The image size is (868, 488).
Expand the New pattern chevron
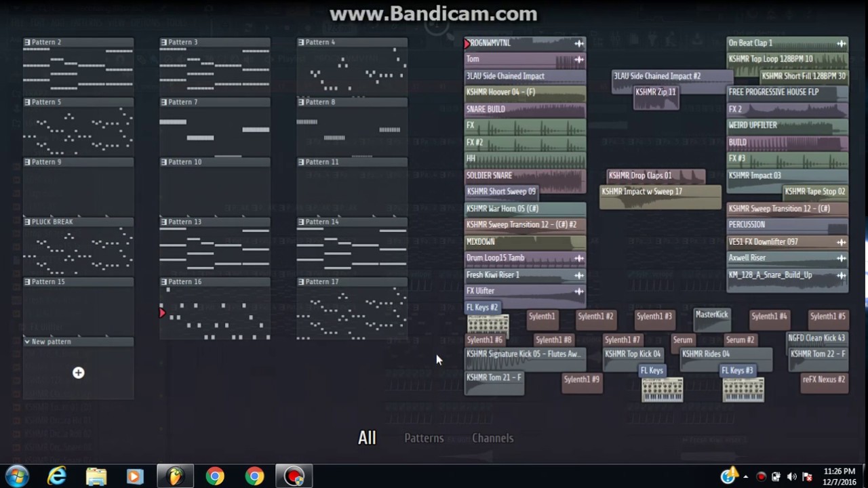(27, 342)
